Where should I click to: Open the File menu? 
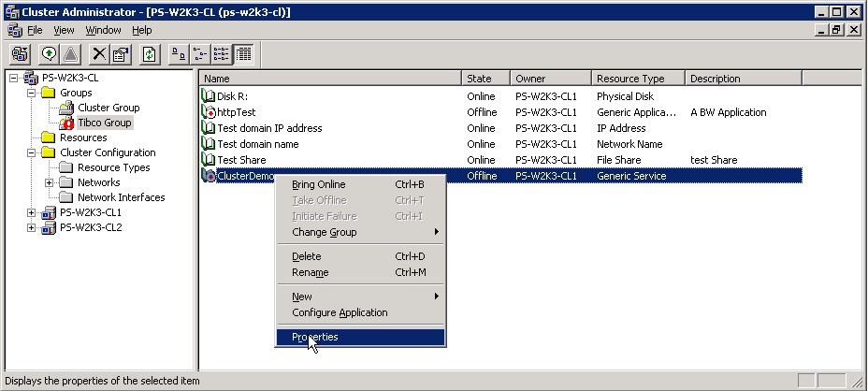point(35,30)
